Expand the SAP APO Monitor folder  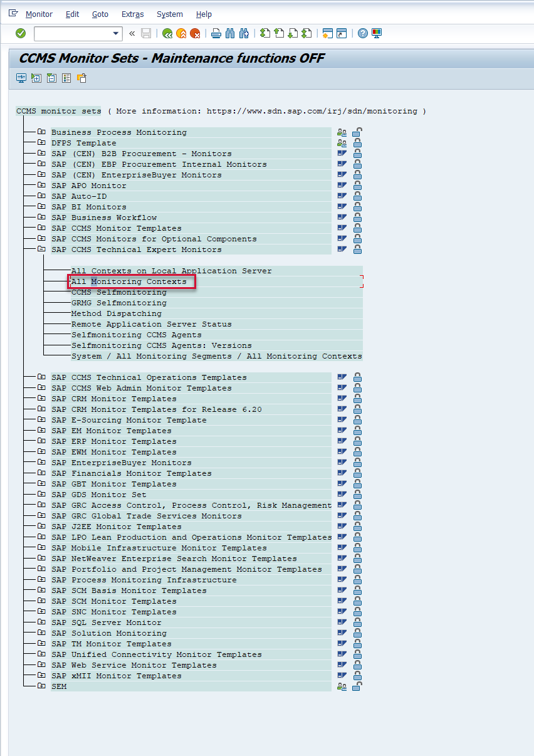tap(41, 186)
